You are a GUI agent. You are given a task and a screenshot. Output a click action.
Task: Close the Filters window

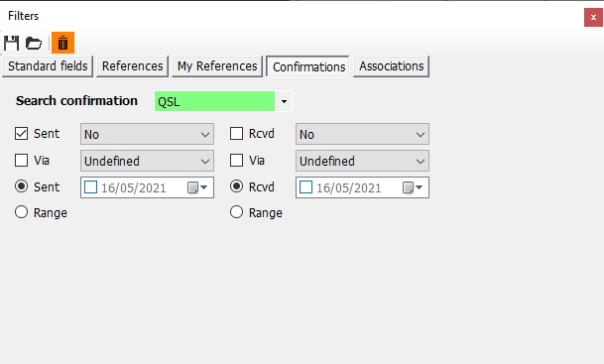click(x=593, y=17)
